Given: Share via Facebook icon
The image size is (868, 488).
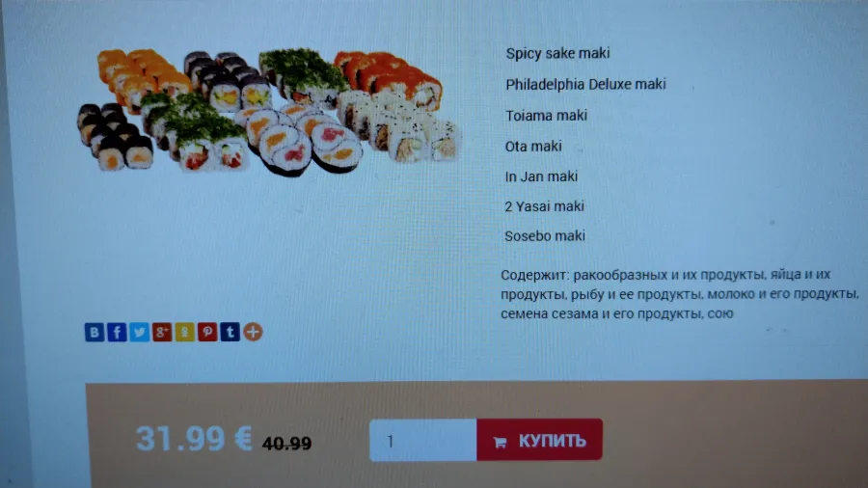Looking at the screenshot, I should click(117, 332).
